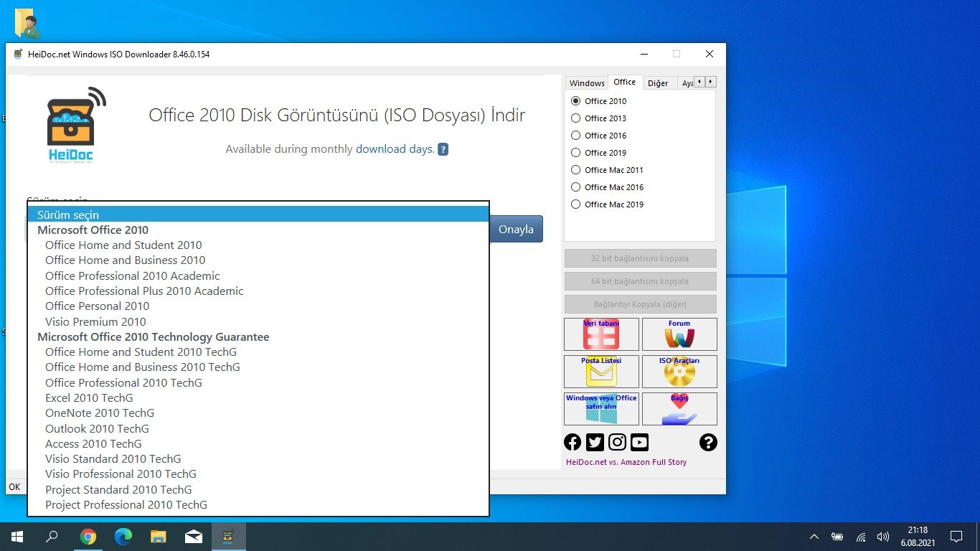Select the Office Mac 2016 radio button
Screen dimensions: 980x551
tap(575, 187)
